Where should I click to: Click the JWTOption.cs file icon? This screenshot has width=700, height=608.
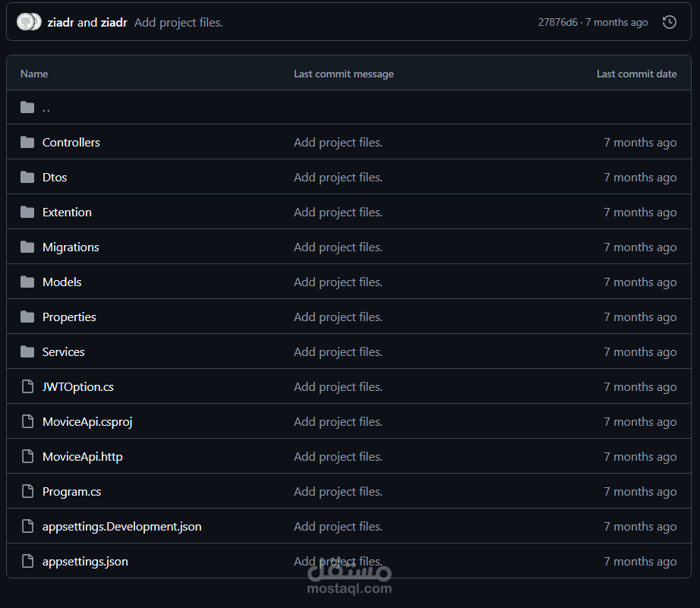27,386
